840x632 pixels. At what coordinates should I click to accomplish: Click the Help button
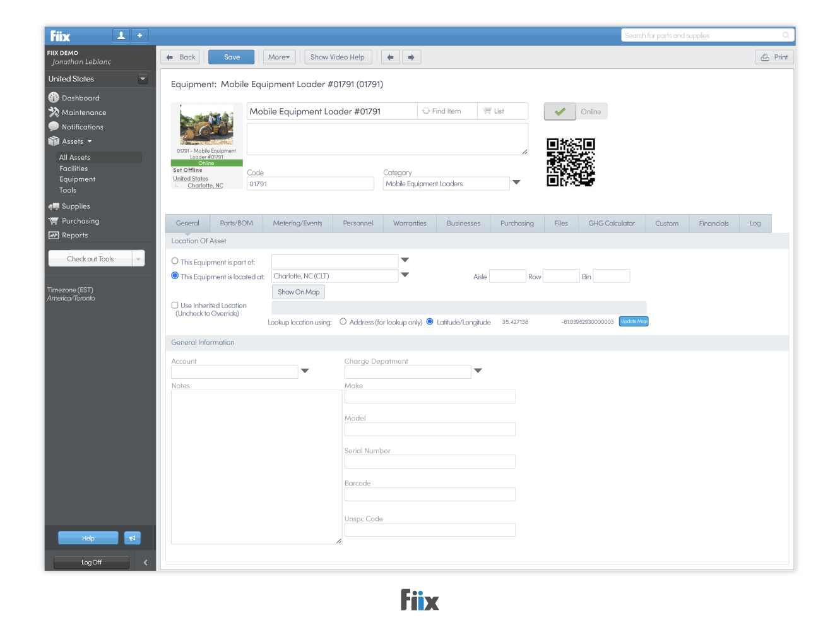88,538
